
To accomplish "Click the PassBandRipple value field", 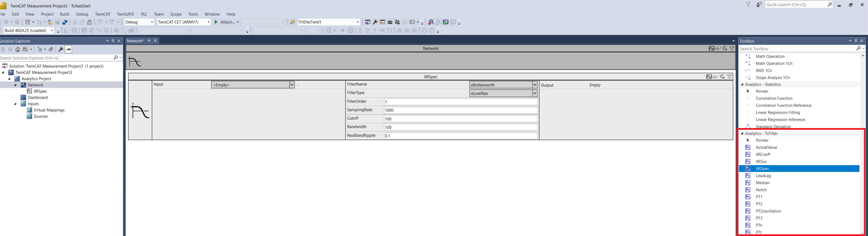I will coord(460,136).
